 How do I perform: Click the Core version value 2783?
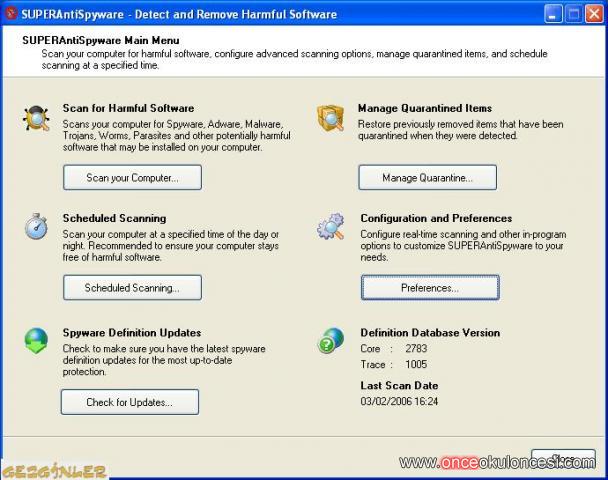(416, 348)
